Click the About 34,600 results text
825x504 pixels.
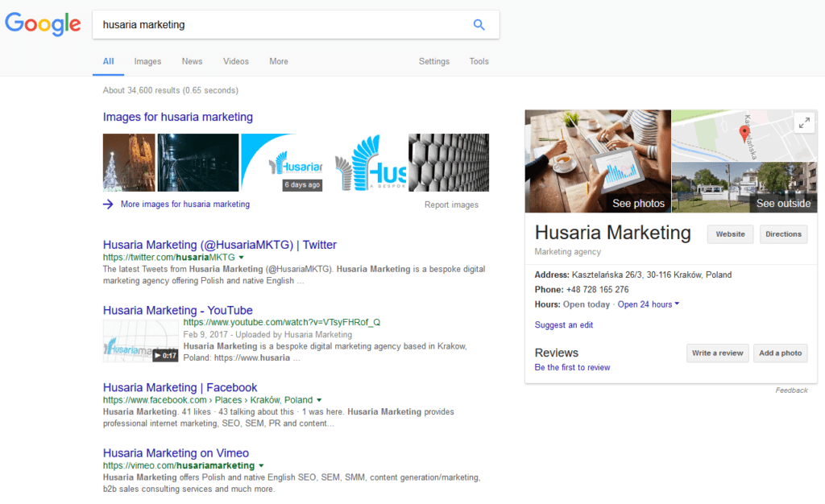(171, 90)
